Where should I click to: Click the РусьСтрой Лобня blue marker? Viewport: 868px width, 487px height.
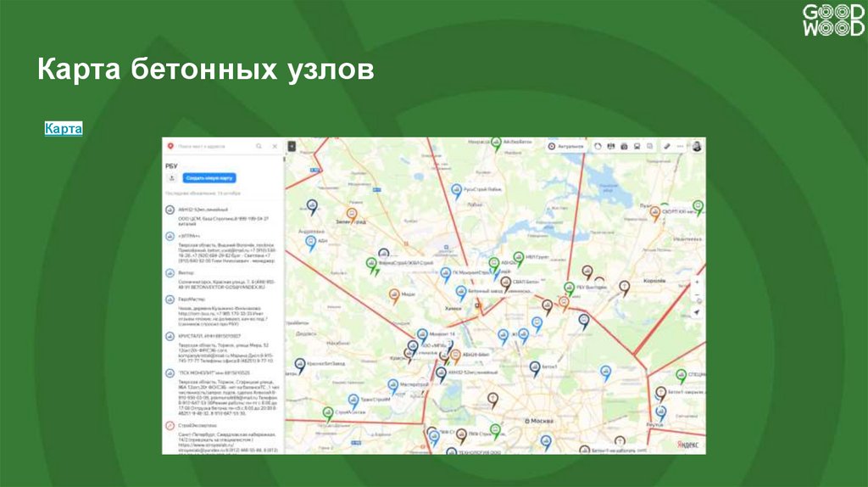(x=456, y=191)
